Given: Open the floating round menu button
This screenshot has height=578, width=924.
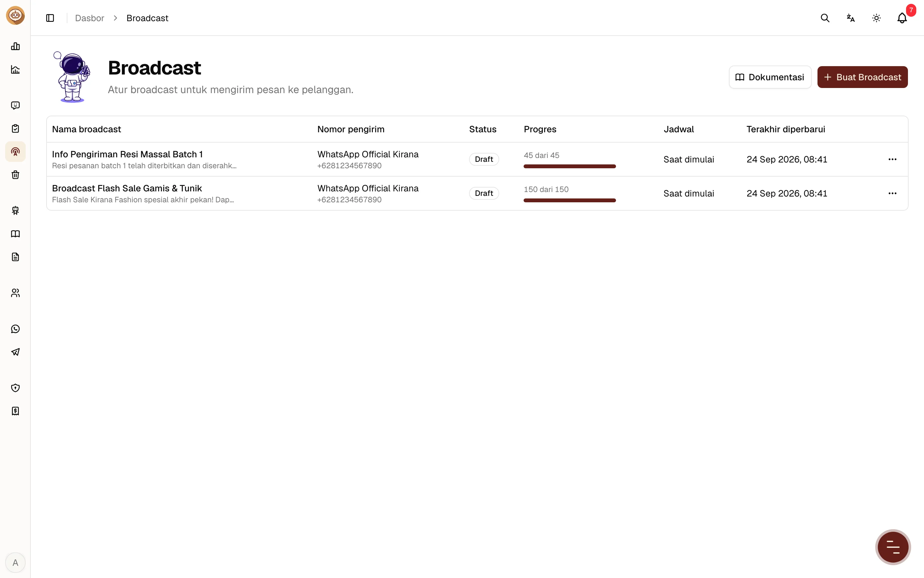Looking at the screenshot, I should coord(893,547).
